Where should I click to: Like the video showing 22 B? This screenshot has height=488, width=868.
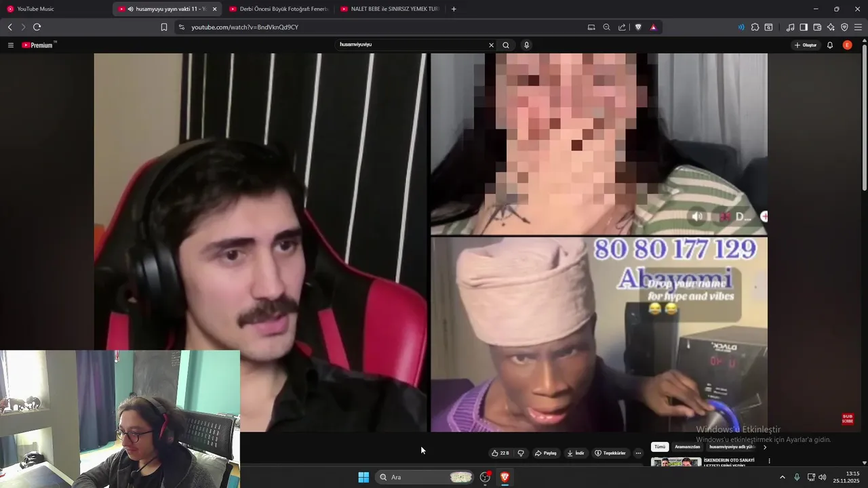point(500,453)
